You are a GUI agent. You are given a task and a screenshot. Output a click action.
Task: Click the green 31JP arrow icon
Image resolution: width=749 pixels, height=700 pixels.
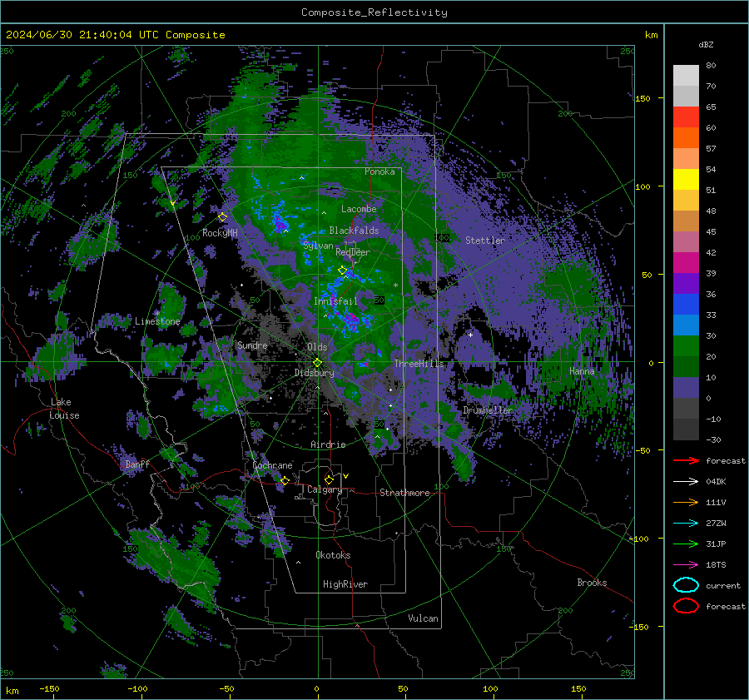[x=686, y=544]
